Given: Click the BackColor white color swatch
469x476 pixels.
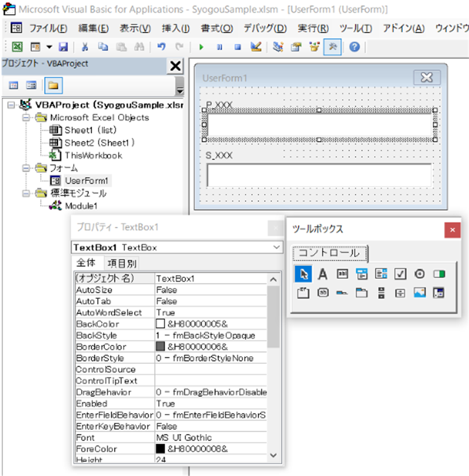Looking at the screenshot, I should [160, 324].
